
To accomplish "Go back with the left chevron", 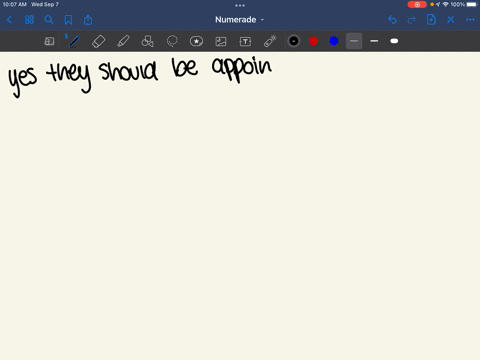I will (x=9, y=20).
